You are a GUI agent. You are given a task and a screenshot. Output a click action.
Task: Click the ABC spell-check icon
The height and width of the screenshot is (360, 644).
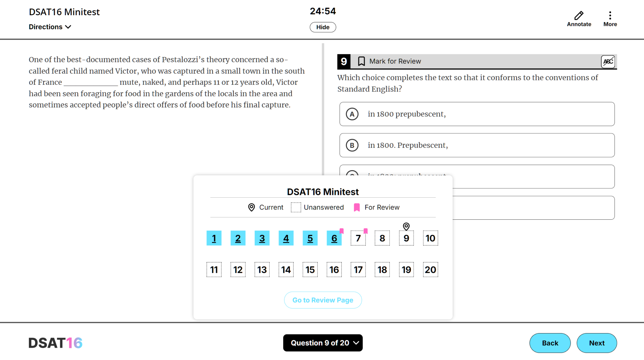[608, 61]
